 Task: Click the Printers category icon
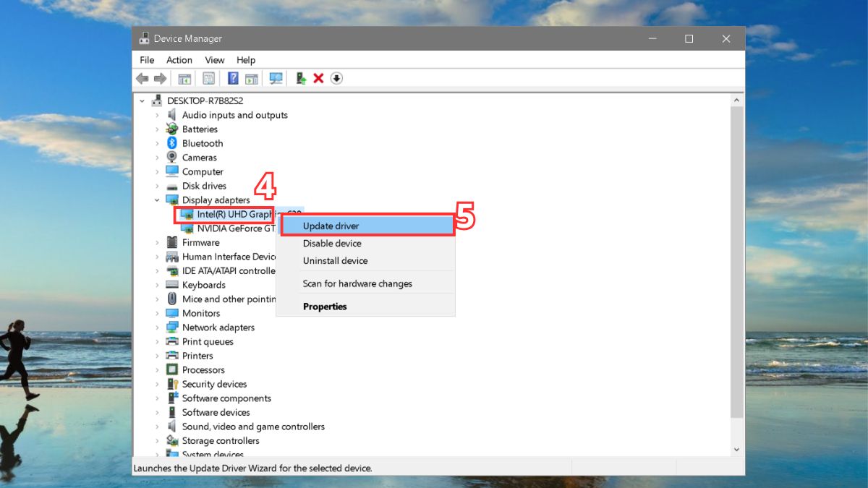[172, 356]
